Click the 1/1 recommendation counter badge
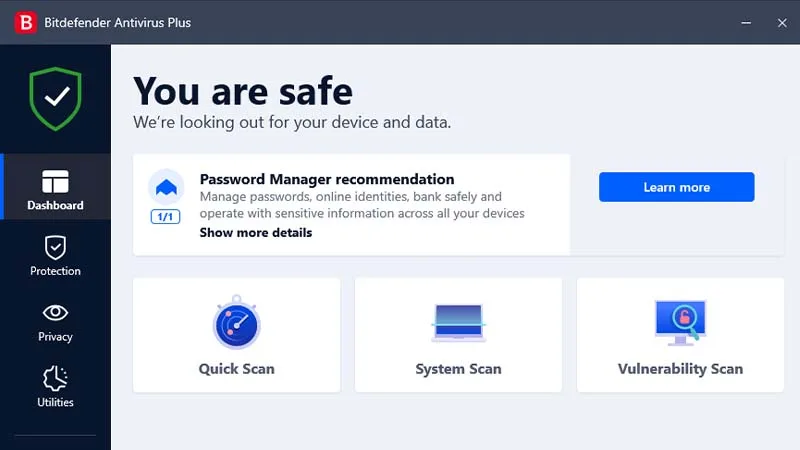800x450 pixels. click(x=165, y=217)
